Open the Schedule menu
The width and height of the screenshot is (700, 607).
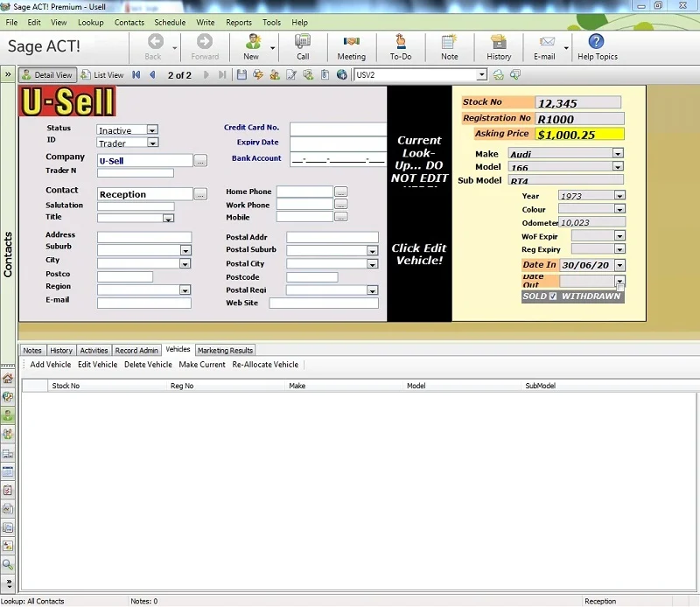click(170, 23)
